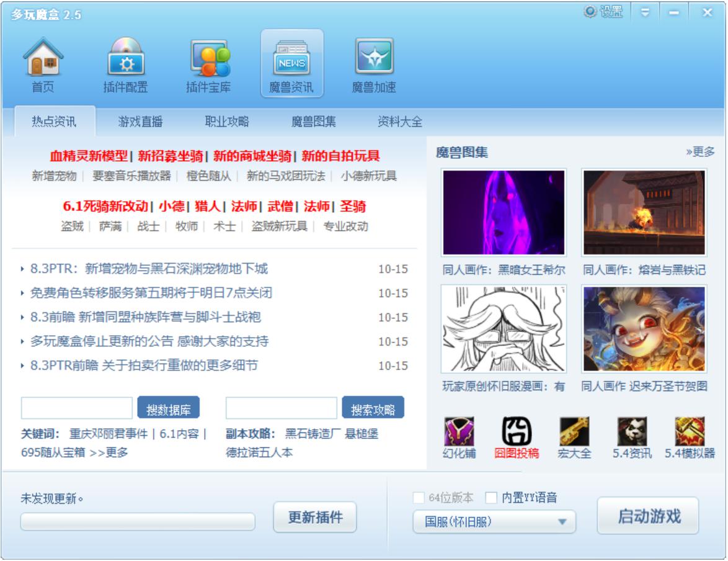
Task: Click the 更新插件 button
Action: click(315, 517)
